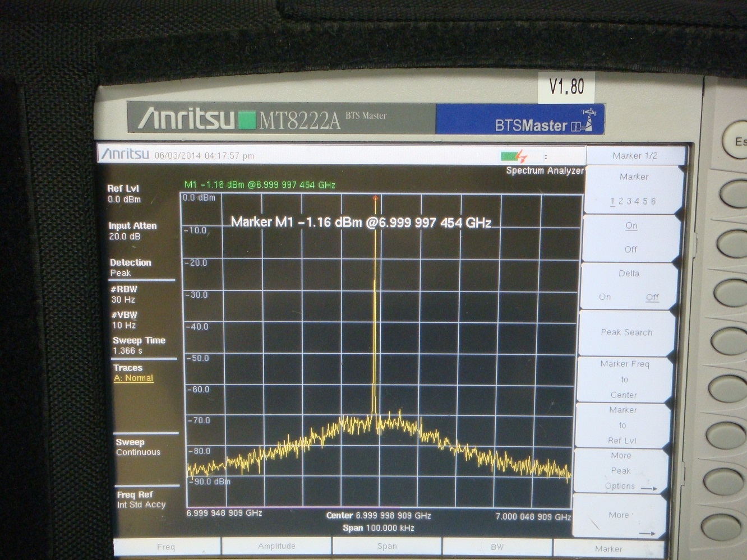Image resolution: width=747 pixels, height=560 pixels.
Task: Select Sweep Time 1.366 s setting
Action: [139, 345]
